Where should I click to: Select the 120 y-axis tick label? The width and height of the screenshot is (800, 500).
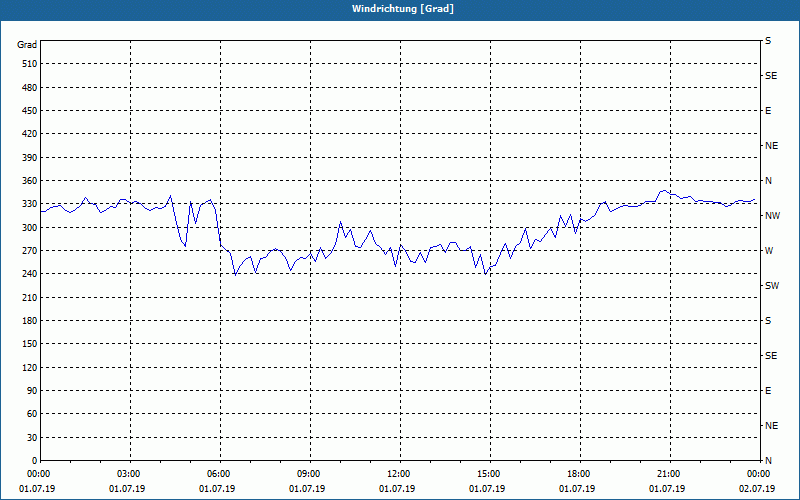(x=30, y=368)
